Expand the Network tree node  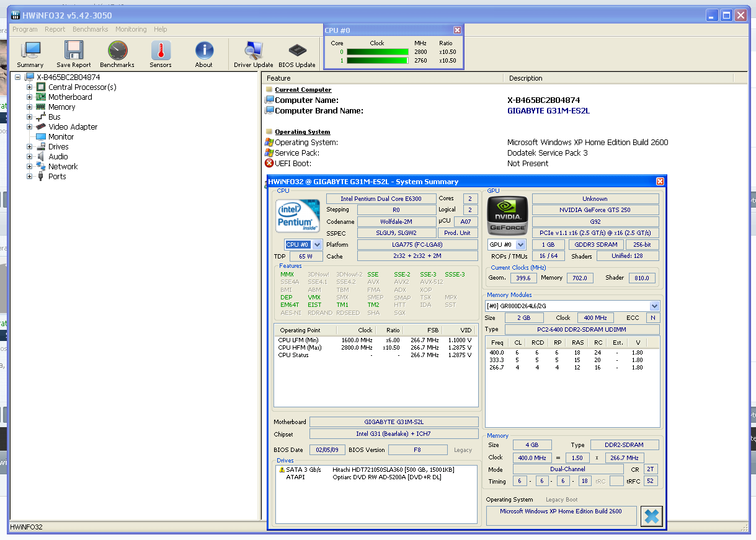(29, 167)
